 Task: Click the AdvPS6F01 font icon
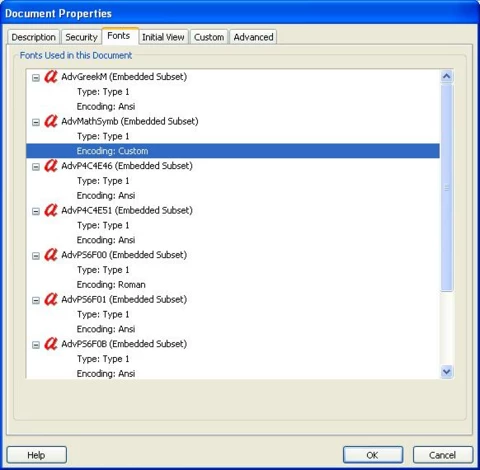click(51, 299)
